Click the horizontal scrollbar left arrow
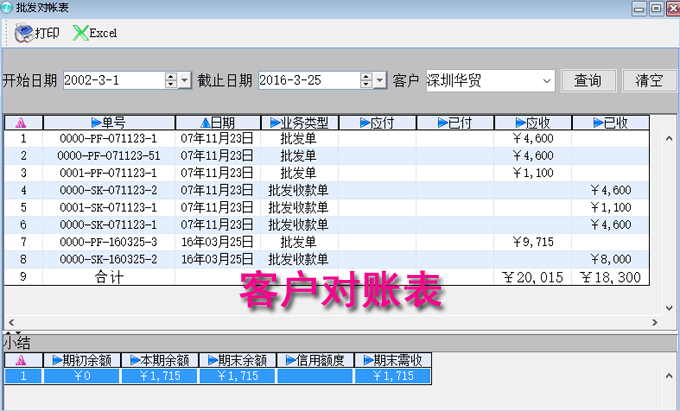Image resolution: width=680 pixels, height=411 pixels. click(11, 323)
